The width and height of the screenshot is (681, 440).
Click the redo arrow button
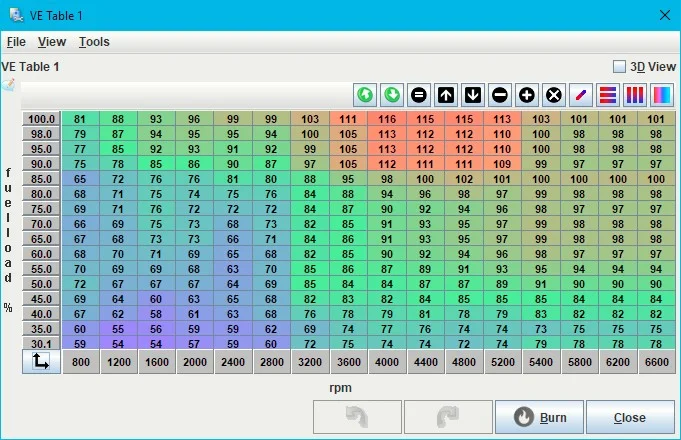(448, 417)
